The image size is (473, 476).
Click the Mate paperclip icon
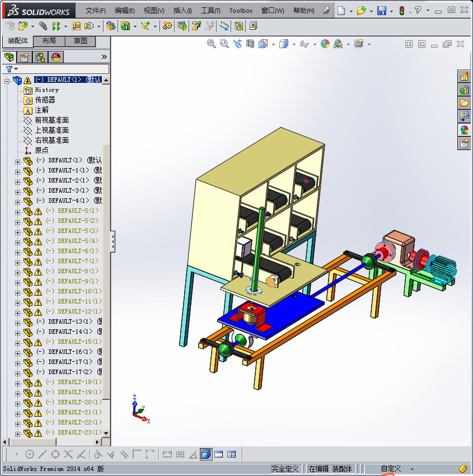point(44,26)
